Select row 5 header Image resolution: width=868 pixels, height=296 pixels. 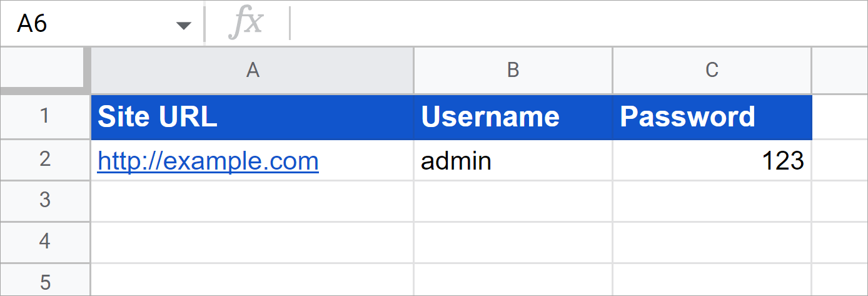45,280
